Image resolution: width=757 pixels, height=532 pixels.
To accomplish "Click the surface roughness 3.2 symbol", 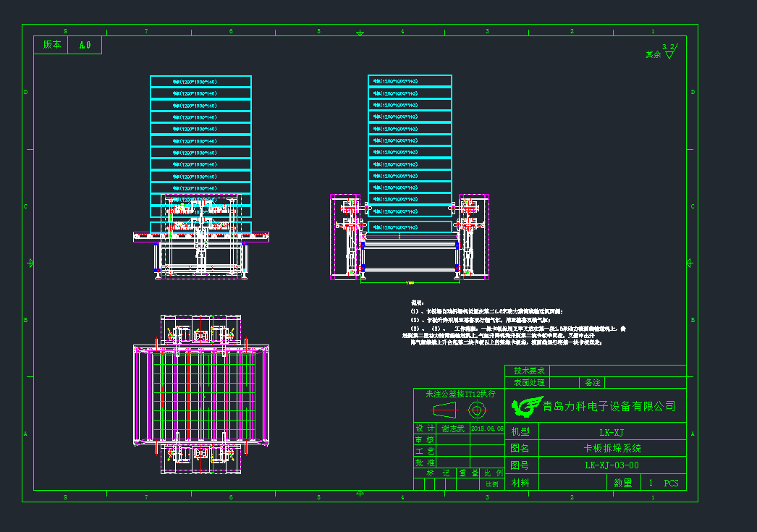I will point(669,51).
